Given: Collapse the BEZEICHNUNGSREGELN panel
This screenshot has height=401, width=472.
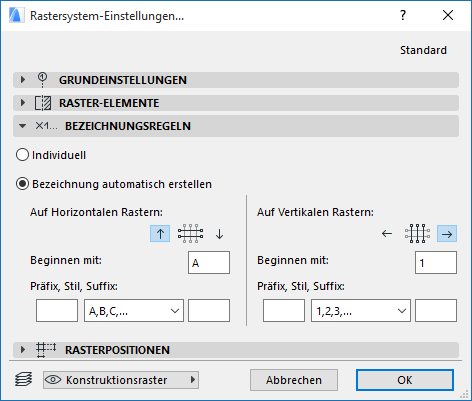Looking at the screenshot, I should (236, 126).
